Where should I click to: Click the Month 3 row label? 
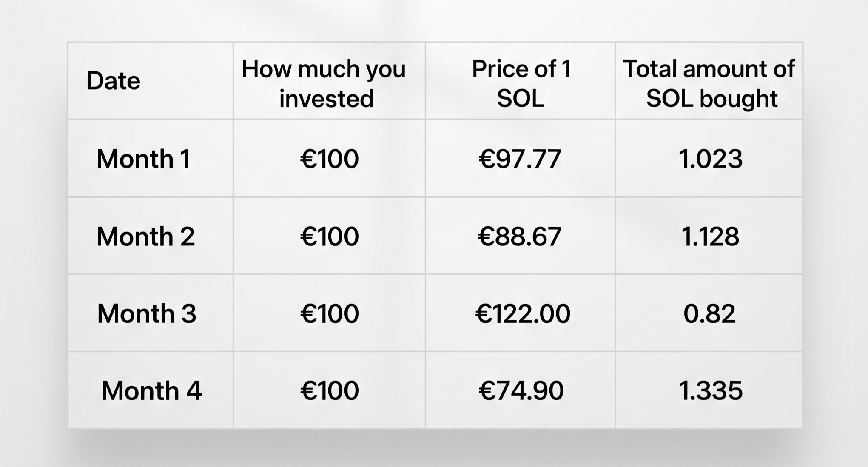(147, 314)
